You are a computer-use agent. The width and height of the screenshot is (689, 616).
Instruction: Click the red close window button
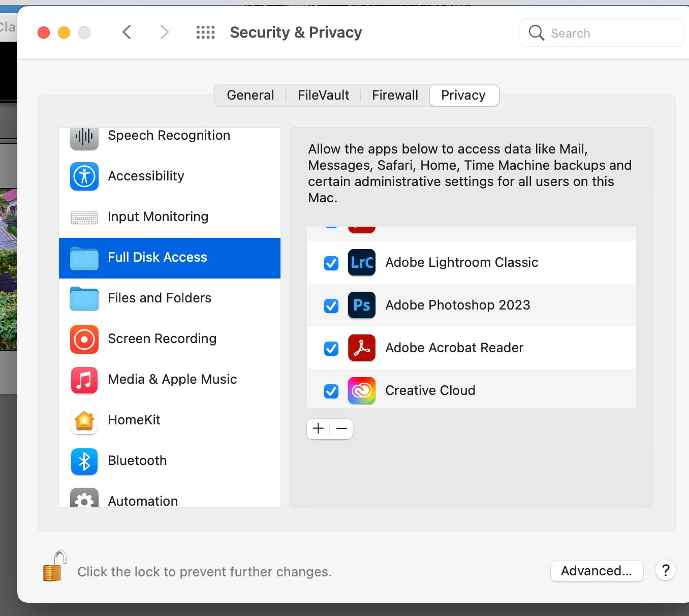point(44,33)
